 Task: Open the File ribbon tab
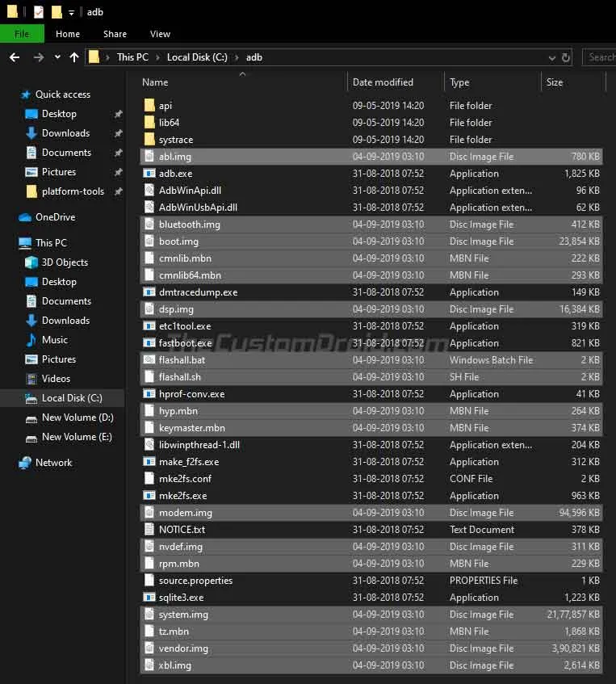(x=22, y=34)
